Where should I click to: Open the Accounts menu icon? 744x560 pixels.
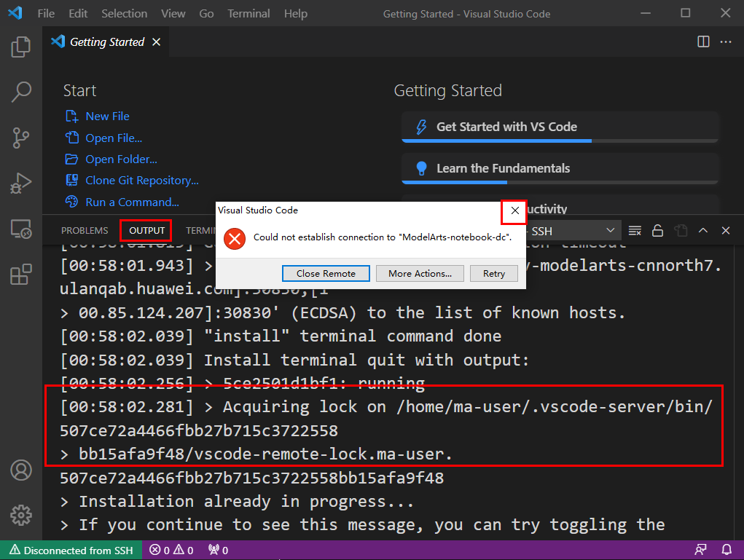(x=21, y=470)
